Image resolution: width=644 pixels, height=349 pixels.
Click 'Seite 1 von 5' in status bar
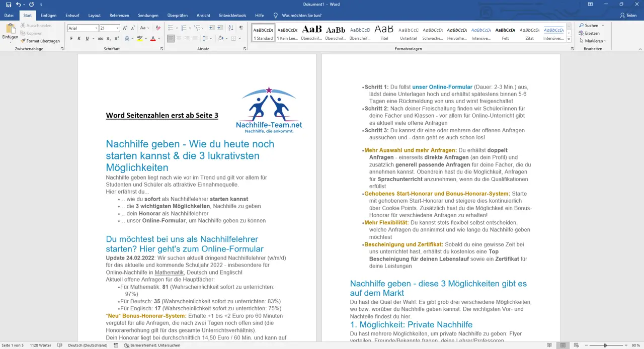tap(13, 345)
